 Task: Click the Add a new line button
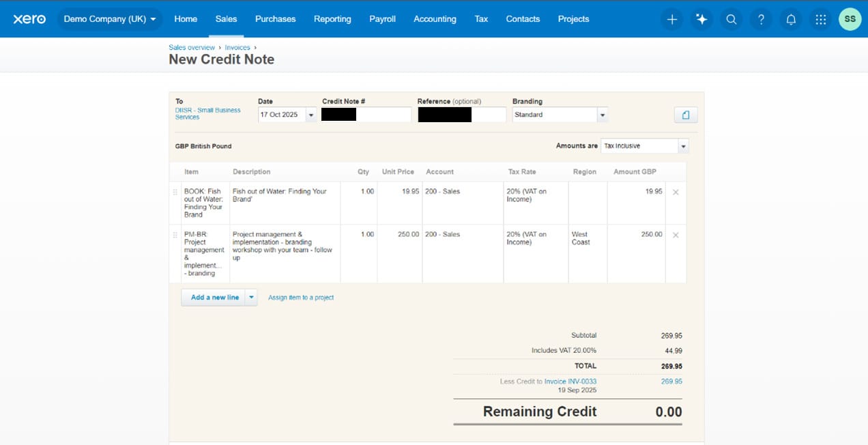coord(215,297)
